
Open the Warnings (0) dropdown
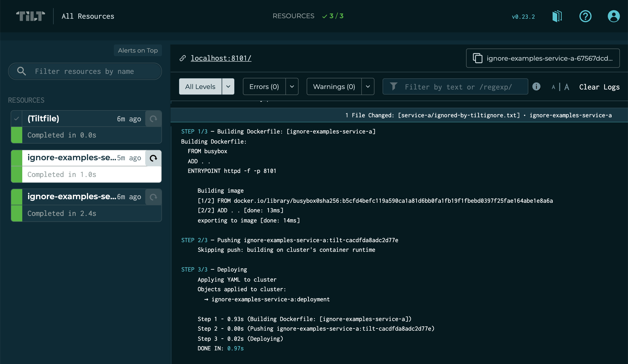coord(368,86)
